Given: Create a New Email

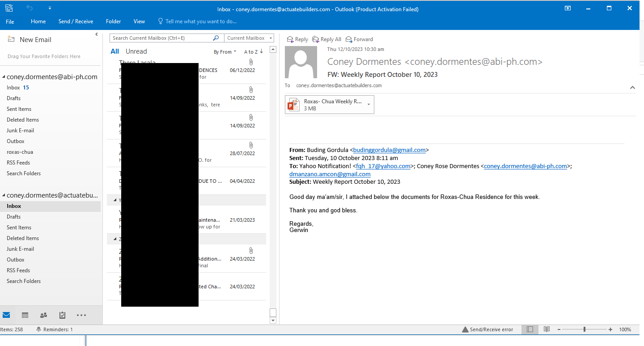Looking at the screenshot, I should tap(30, 39).
